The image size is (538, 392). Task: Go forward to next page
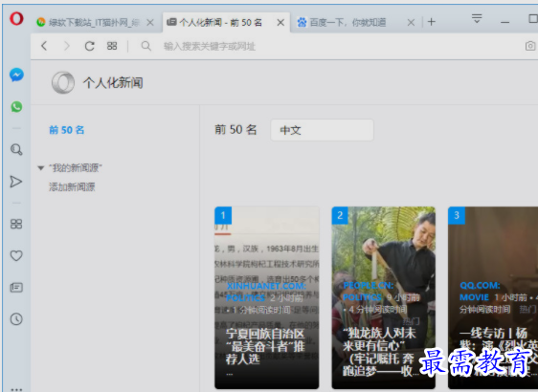click(x=67, y=46)
